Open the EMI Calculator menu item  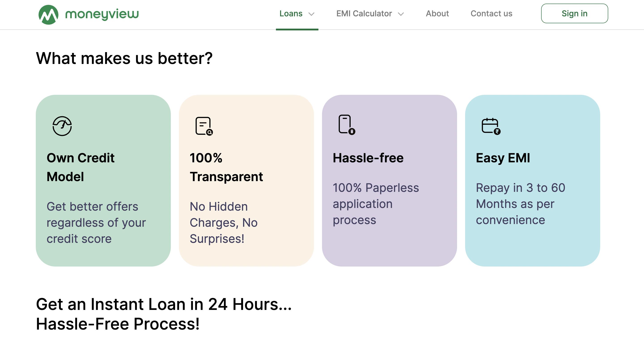364,13
